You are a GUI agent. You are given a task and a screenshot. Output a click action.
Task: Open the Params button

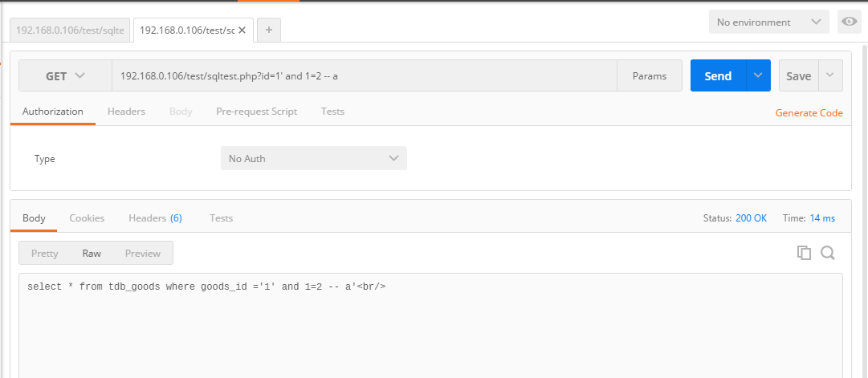click(650, 75)
